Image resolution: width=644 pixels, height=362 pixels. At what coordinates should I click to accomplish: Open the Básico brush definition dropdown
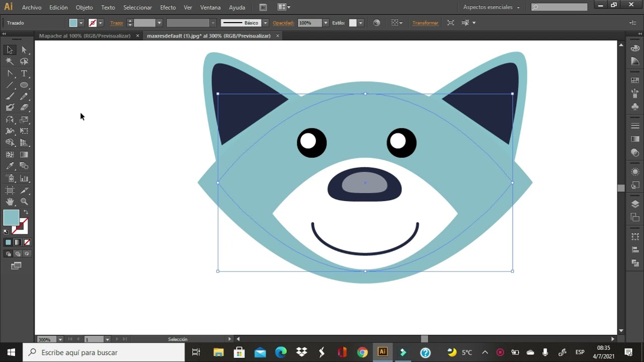(x=265, y=23)
